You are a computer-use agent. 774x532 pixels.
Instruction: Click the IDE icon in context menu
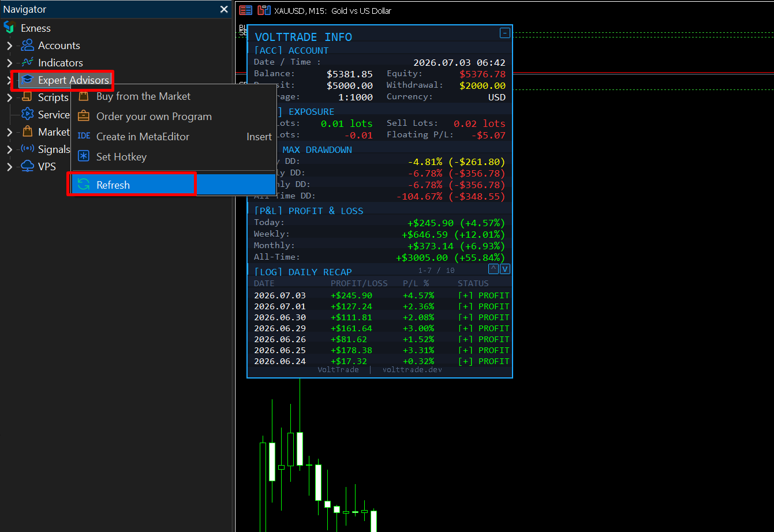[84, 136]
